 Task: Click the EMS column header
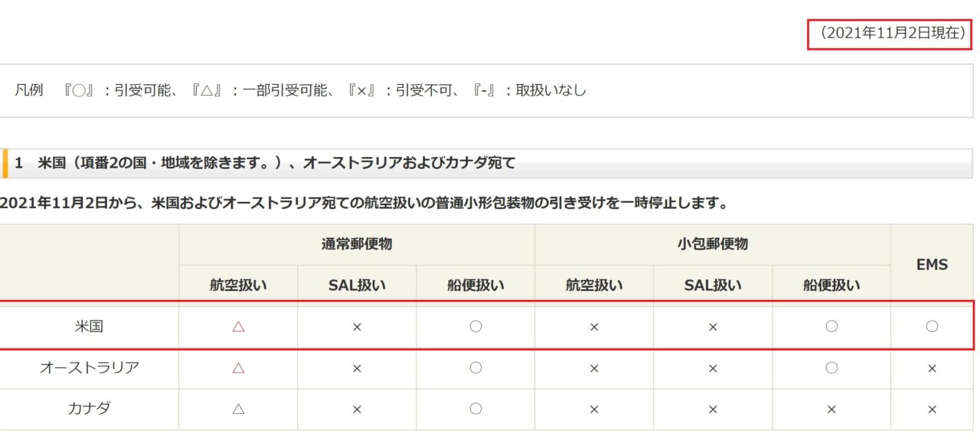coord(932,265)
